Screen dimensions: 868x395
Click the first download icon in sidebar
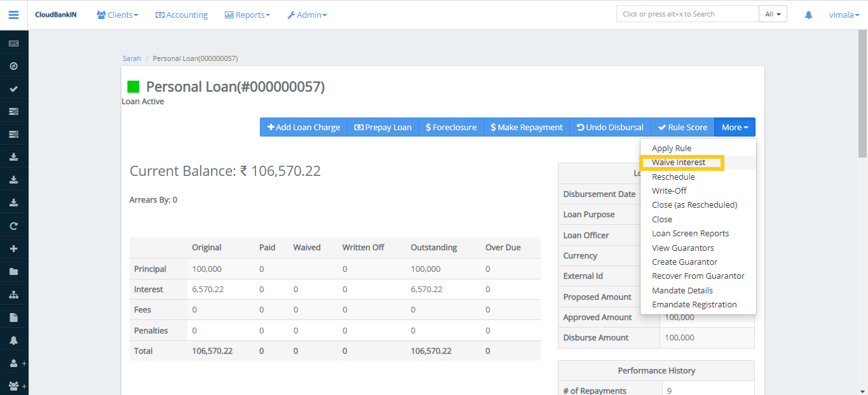[x=14, y=156]
